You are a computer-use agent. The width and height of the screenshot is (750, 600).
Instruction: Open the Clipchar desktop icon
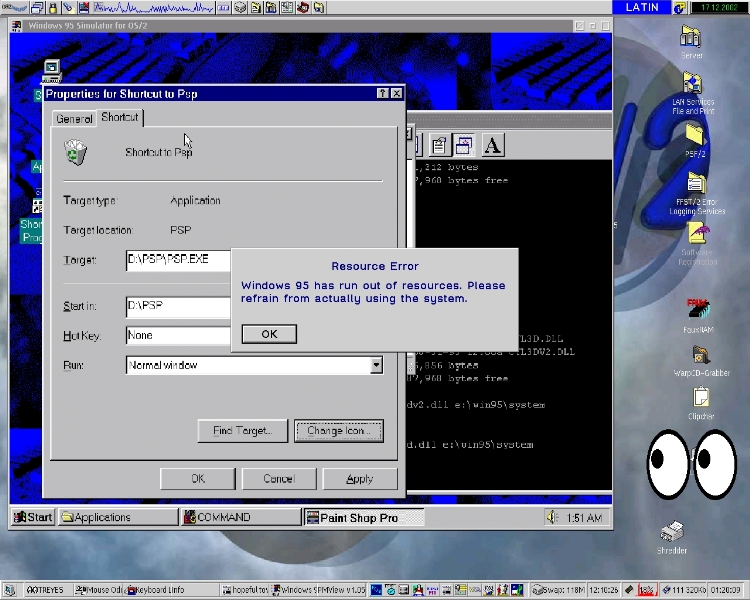[x=701, y=404]
